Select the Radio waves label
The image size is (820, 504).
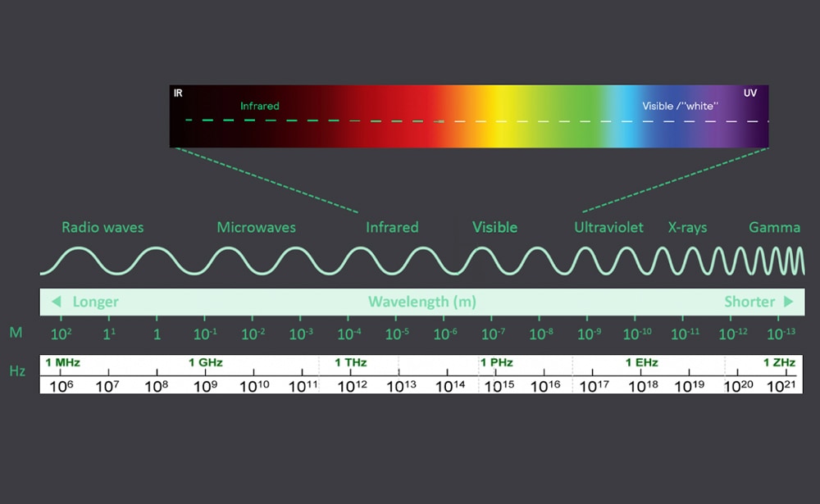[102, 227]
